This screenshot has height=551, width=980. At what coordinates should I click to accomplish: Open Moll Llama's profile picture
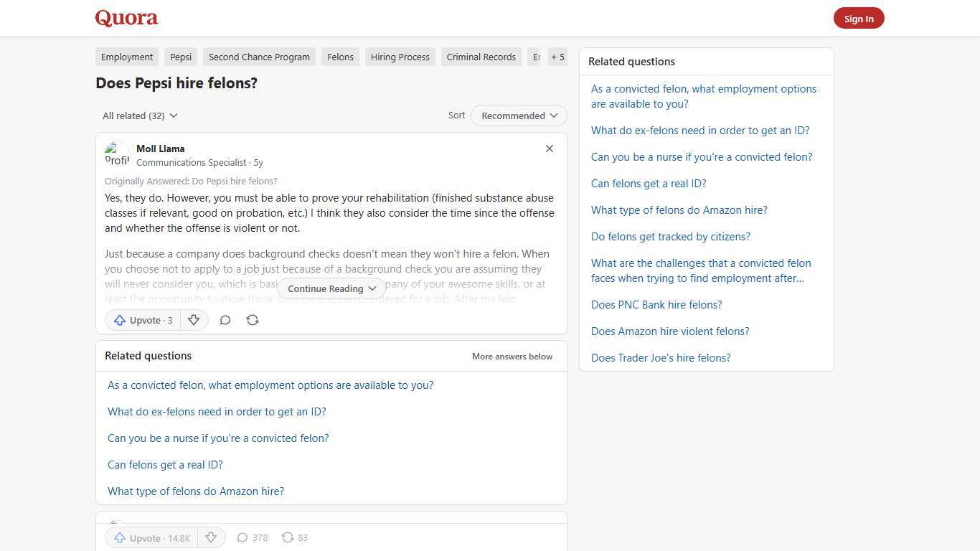coord(117,154)
